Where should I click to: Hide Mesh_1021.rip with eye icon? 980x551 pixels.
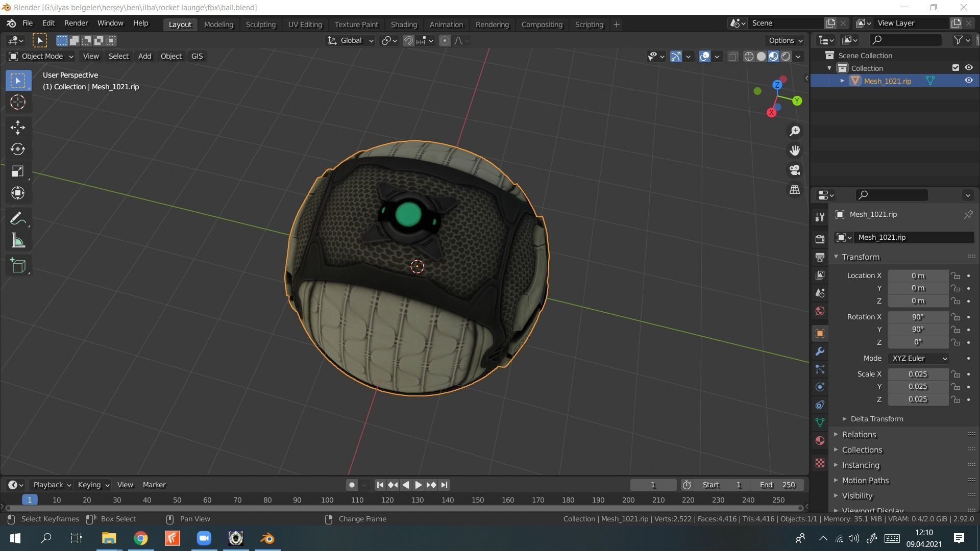point(968,81)
